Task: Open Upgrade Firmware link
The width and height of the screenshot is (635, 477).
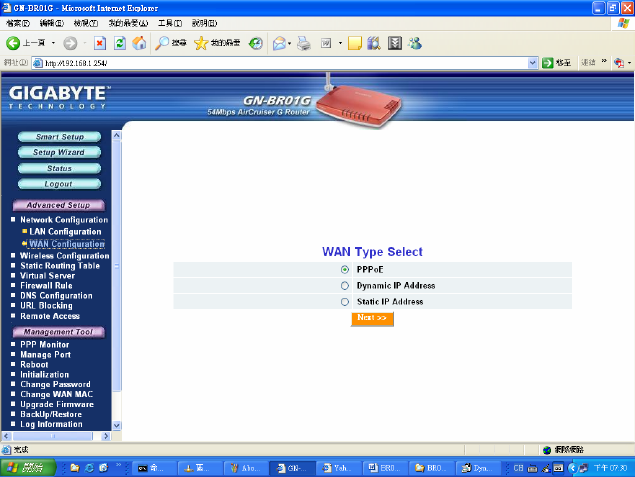Action: click(57, 405)
